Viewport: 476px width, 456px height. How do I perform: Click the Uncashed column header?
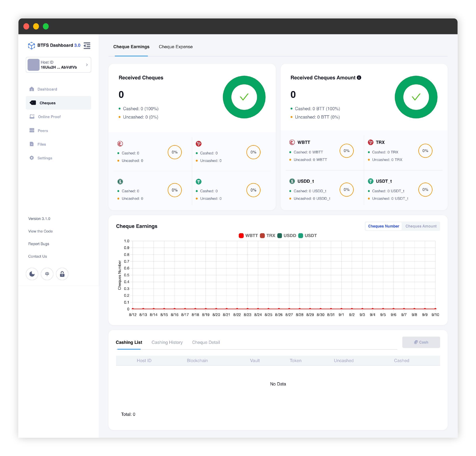[x=344, y=360]
